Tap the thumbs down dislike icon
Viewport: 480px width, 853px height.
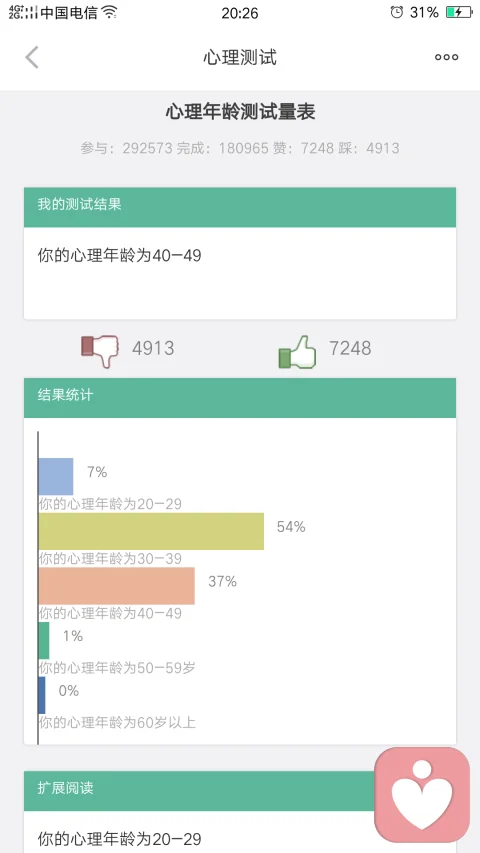click(100, 351)
